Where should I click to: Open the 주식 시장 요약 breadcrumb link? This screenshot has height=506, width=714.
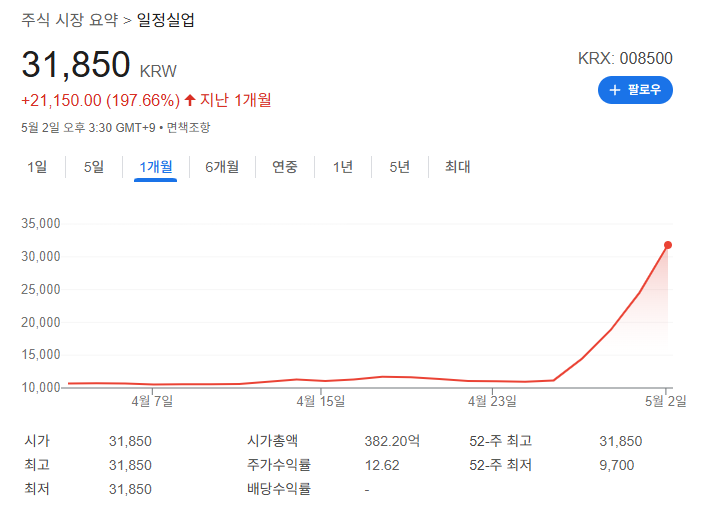click(x=70, y=20)
